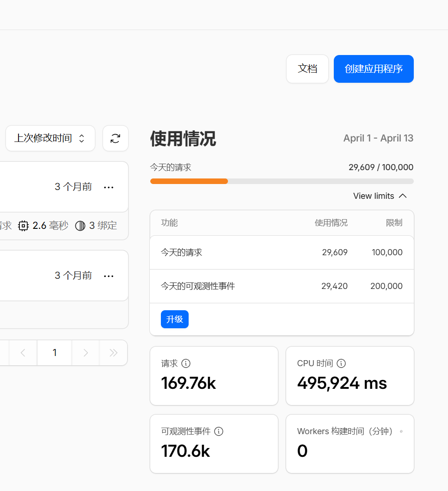Click the 29,420 usage value

pyautogui.click(x=334, y=286)
